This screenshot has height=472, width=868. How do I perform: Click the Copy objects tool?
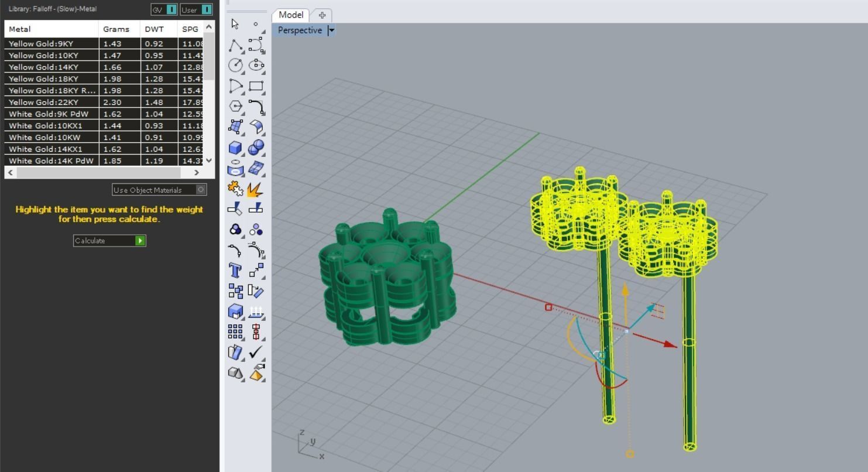pos(235,291)
